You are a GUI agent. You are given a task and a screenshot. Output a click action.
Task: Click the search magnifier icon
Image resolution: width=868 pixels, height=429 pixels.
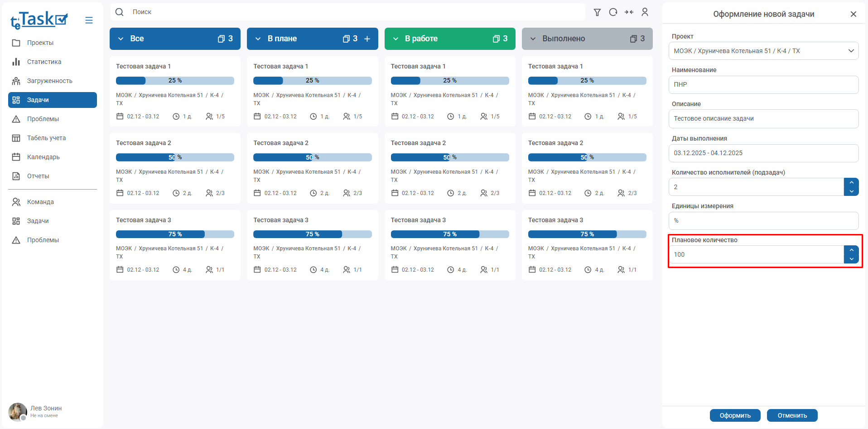click(120, 12)
